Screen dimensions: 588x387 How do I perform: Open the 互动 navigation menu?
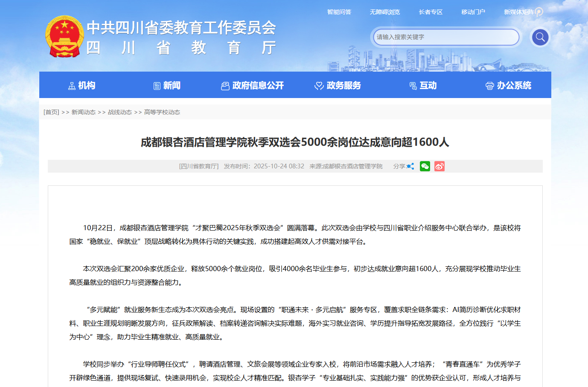point(423,85)
